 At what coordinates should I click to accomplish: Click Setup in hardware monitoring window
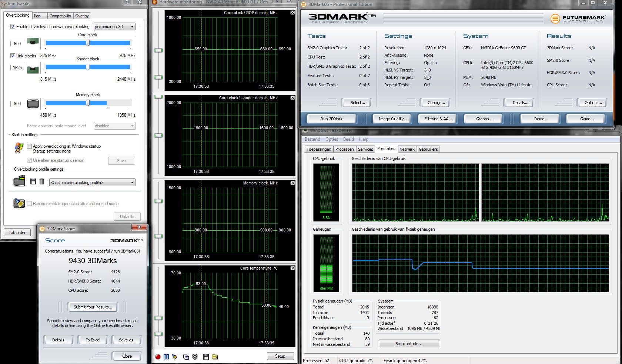(x=280, y=356)
